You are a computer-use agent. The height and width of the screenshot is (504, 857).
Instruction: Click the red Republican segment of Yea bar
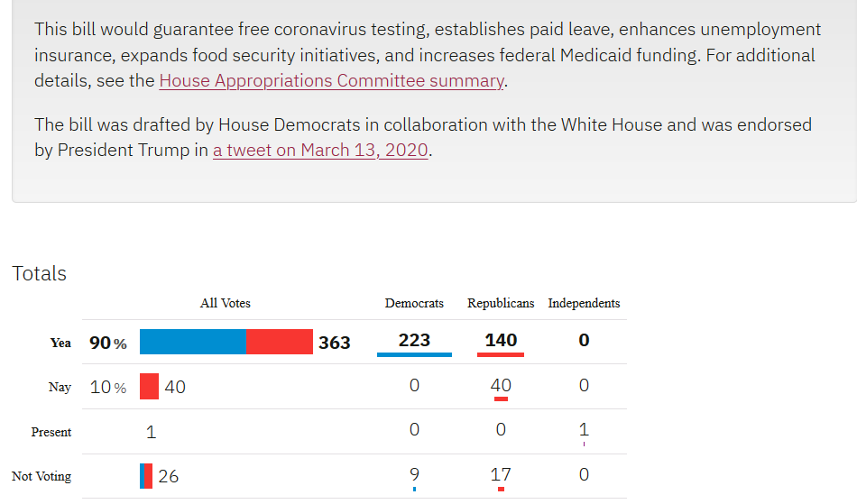click(x=280, y=342)
